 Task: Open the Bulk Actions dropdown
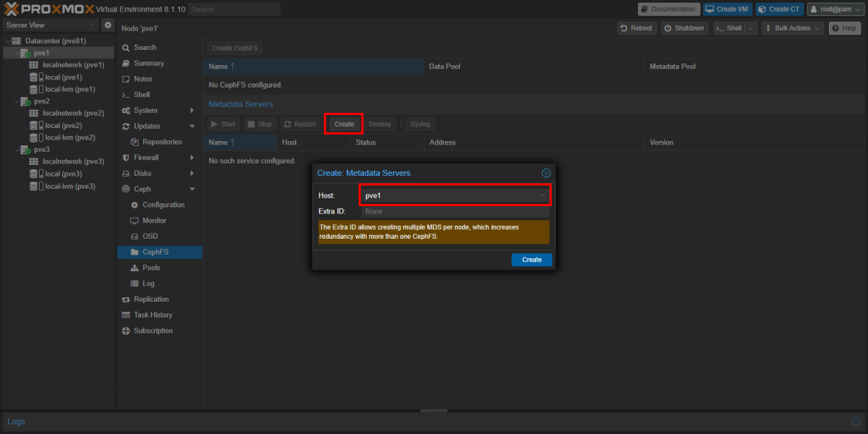coord(792,28)
